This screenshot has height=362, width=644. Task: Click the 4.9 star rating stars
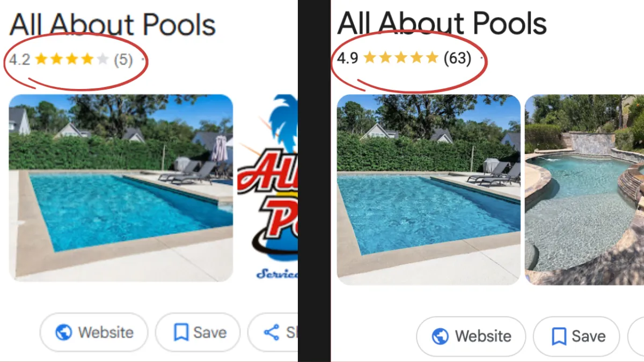pos(401,57)
